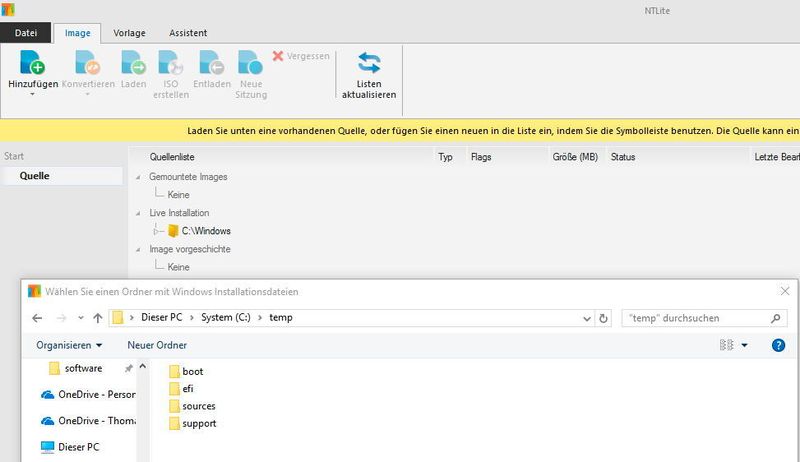
Task: Open the Hinzufügen dropdown arrow
Action: pos(32,94)
